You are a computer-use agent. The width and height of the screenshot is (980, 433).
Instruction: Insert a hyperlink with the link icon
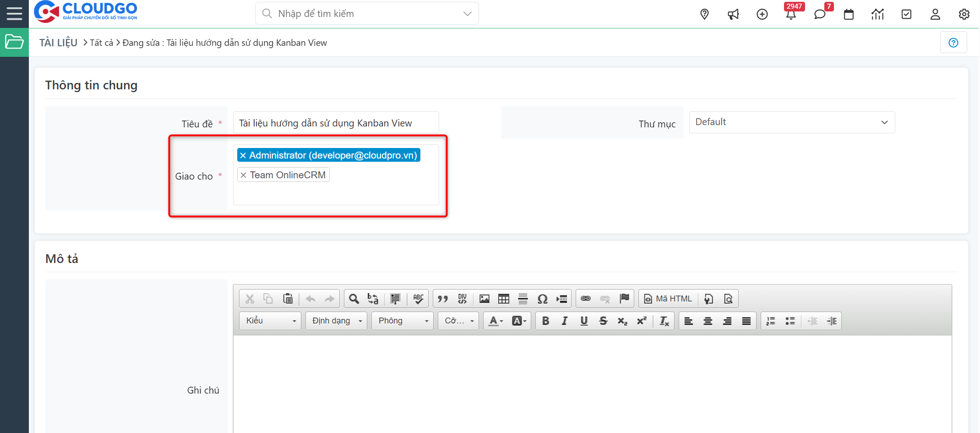(585, 298)
